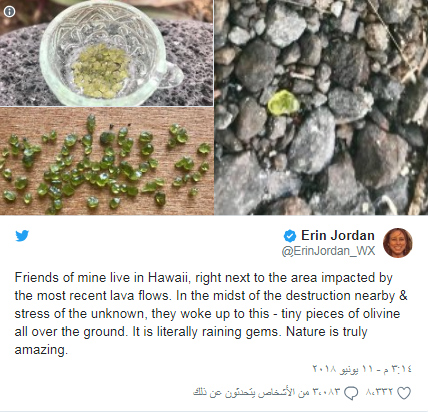The height and width of the screenshot is (414, 428).
Task: Click the info icon on the photo
Action: pos(9,12)
